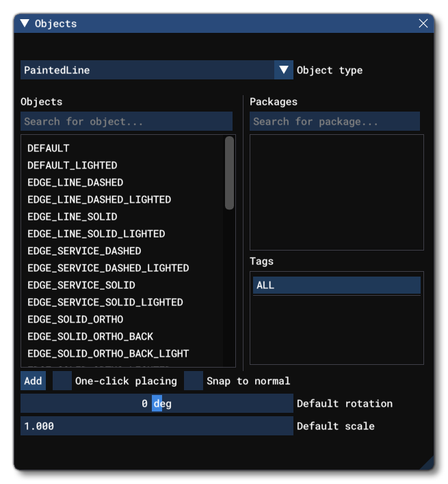Choose EDGE_LINE_DASHED in the list

(75, 182)
